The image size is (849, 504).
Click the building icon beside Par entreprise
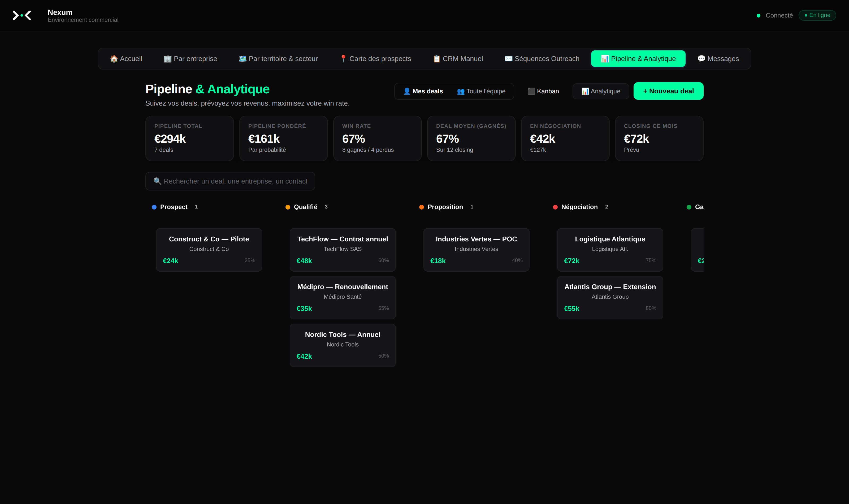(x=167, y=59)
